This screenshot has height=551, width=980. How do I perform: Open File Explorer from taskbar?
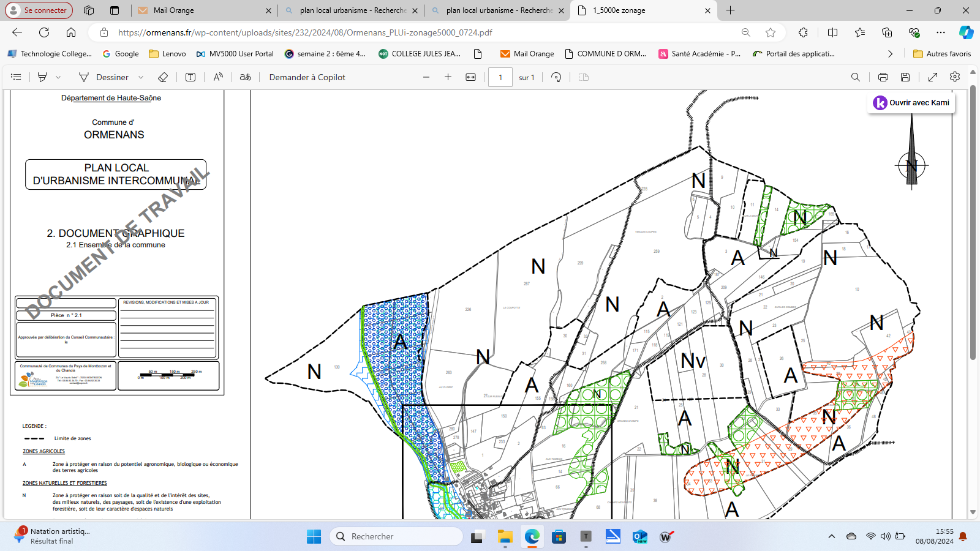coord(505,537)
